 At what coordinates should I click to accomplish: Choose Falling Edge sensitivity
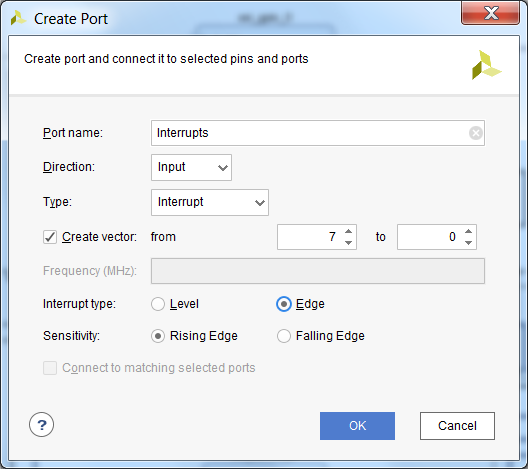pyautogui.click(x=284, y=336)
